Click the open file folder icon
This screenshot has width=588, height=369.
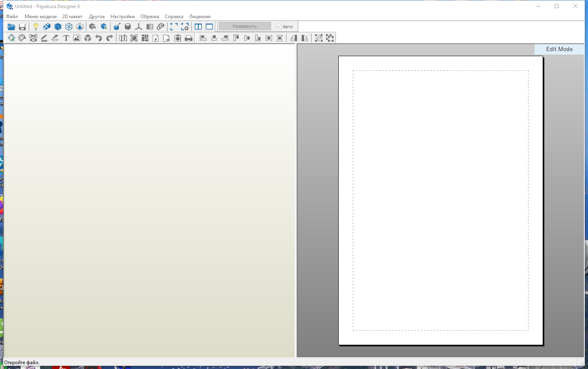(x=11, y=27)
